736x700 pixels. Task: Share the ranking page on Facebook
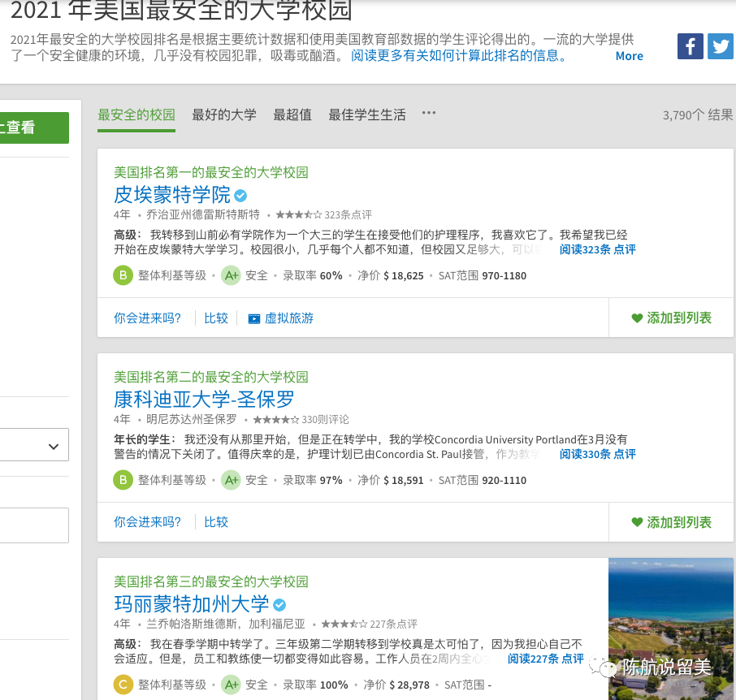point(690,46)
